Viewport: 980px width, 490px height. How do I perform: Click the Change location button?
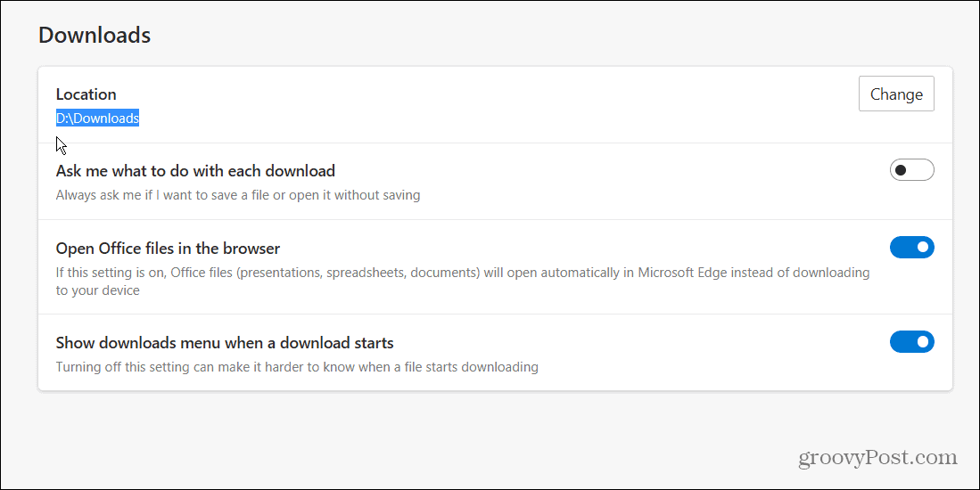click(895, 94)
